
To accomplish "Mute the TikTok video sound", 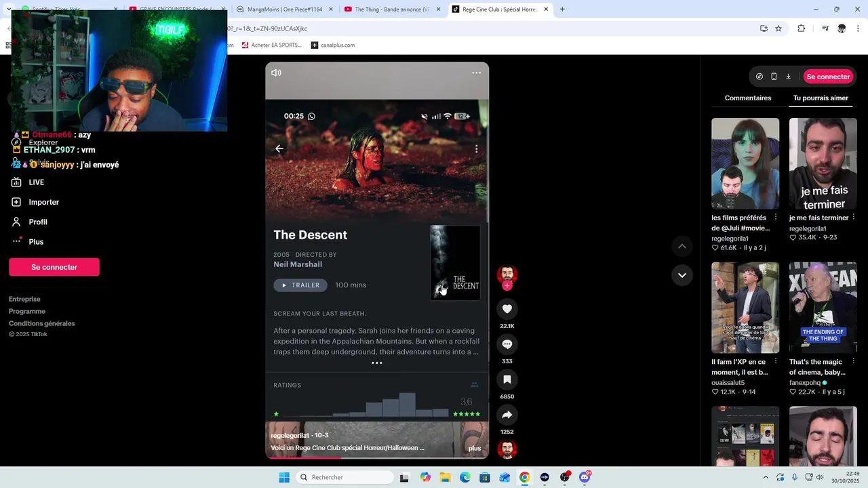I will [x=276, y=73].
